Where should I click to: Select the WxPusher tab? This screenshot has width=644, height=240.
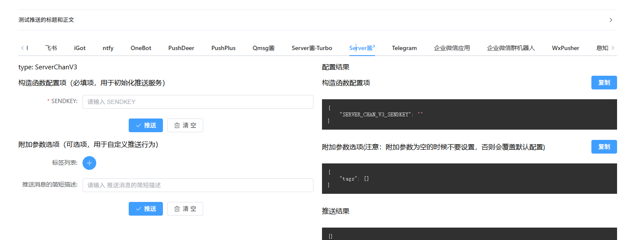565,48
